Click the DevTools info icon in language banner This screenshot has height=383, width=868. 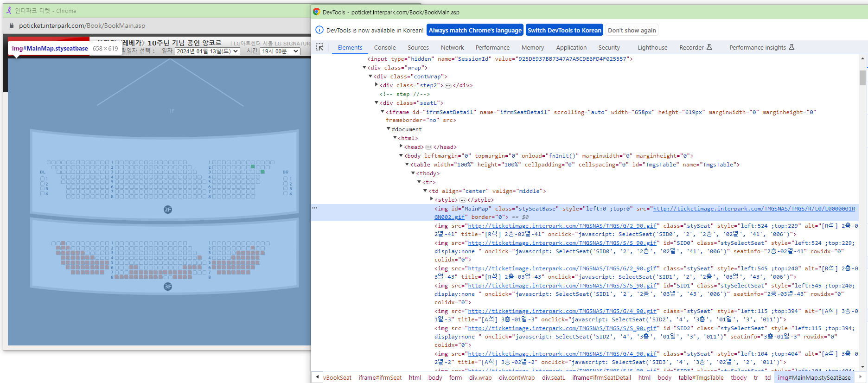click(x=319, y=30)
